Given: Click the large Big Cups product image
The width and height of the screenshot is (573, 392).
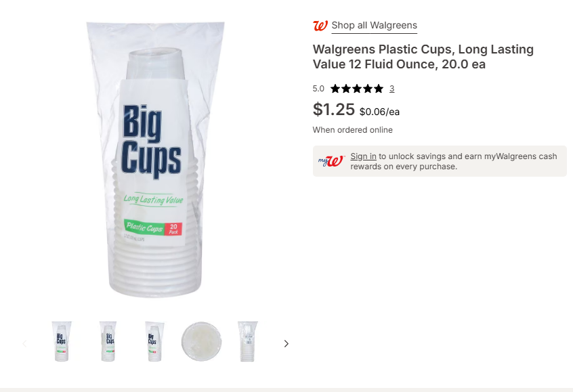Looking at the screenshot, I should click(155, 160).
